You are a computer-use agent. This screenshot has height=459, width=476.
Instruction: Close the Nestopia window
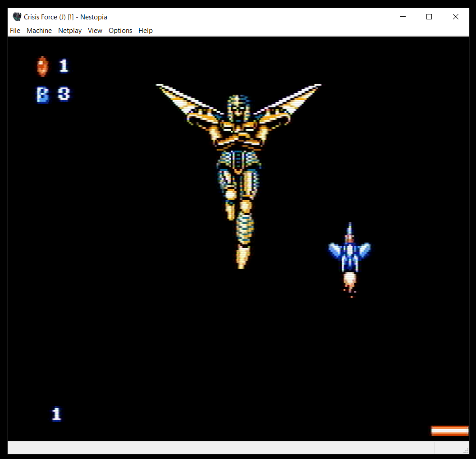click(455, 17)
